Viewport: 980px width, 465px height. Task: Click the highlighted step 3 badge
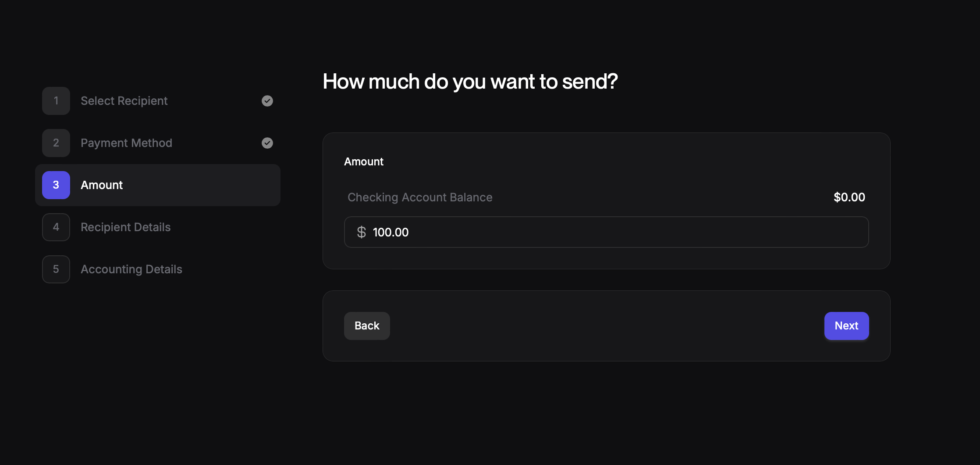[56, 185]
